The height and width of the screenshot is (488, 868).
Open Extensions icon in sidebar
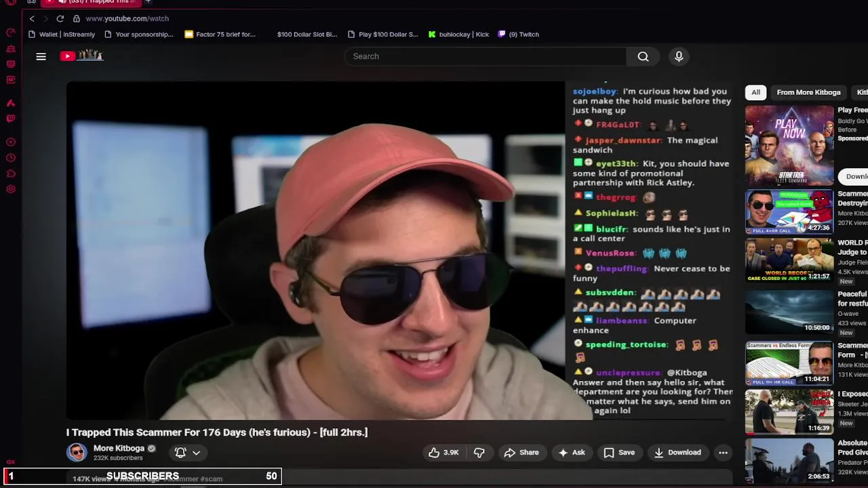[11, 174]
